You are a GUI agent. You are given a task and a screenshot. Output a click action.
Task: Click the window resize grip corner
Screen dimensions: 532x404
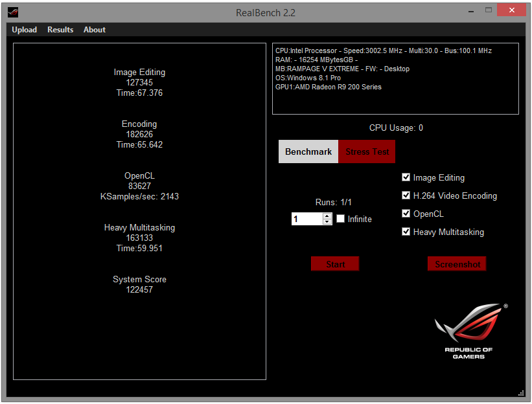click(521, 393)
